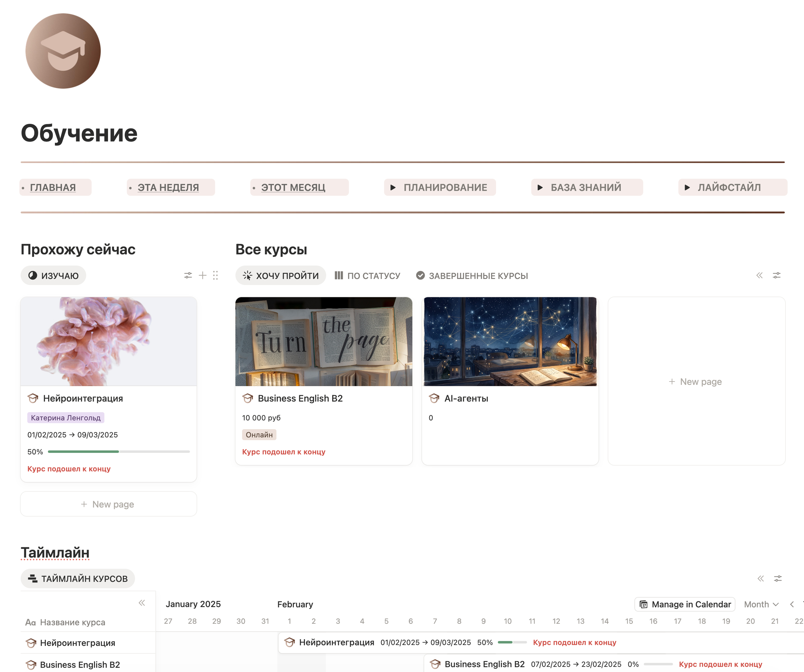
Task: Click New page below Нейроинтеграция card
Action: 109,504
